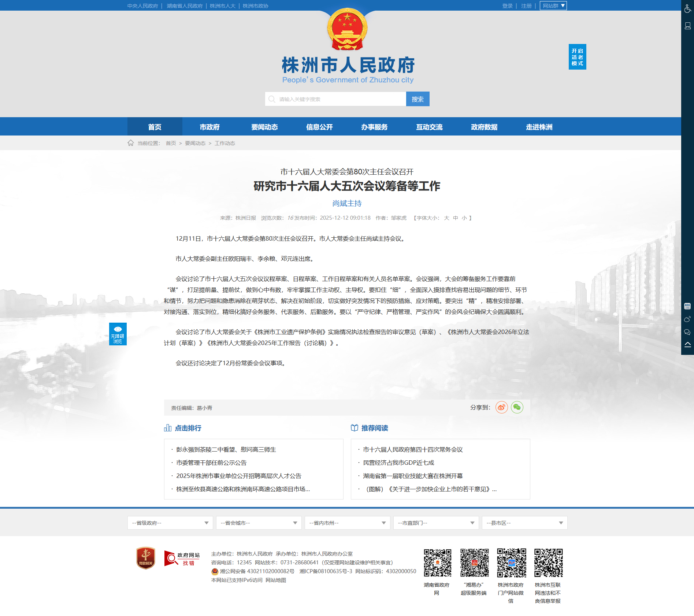Click the keyword search input field
This screenshot has width=694, height=616.
click(341, 99)
